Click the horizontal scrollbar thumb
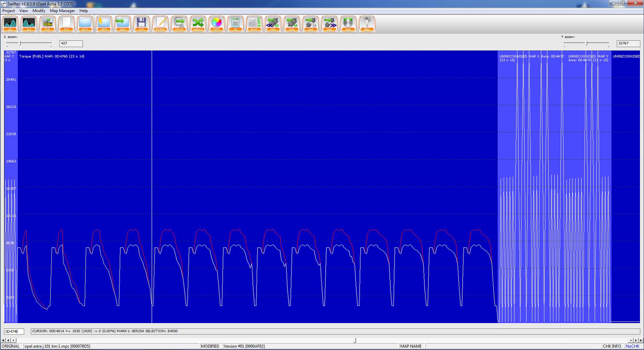 pyautogui.click(x=355, y=340)
